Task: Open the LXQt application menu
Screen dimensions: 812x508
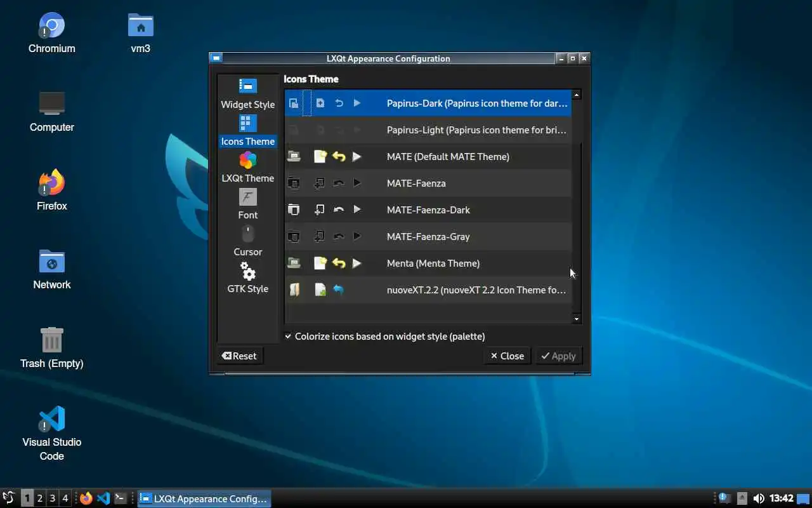Action: pyautogui.click(x=9, y=498)
